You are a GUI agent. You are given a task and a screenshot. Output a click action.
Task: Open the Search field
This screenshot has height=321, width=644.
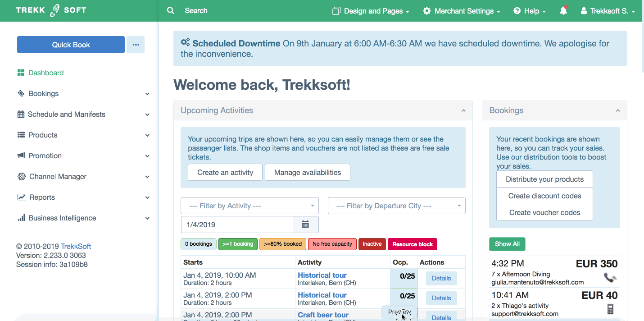[x=196, y=10]
